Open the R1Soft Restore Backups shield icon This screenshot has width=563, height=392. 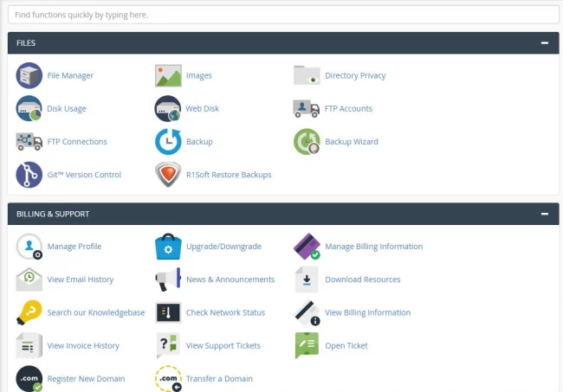[x=168, y=175]
